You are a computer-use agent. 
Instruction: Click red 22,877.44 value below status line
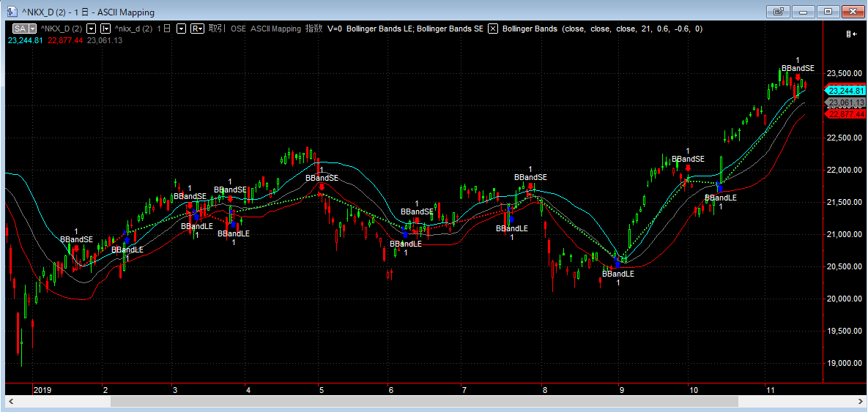[65, 40]
